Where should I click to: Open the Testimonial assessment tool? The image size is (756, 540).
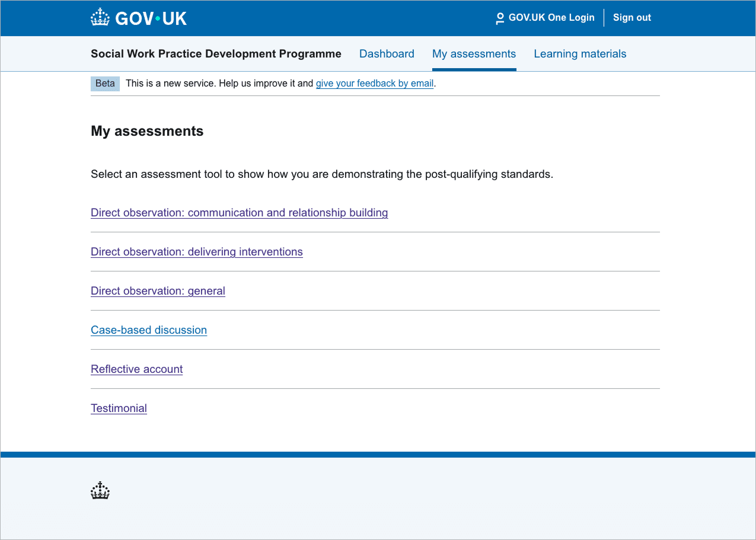pos(119,408)
